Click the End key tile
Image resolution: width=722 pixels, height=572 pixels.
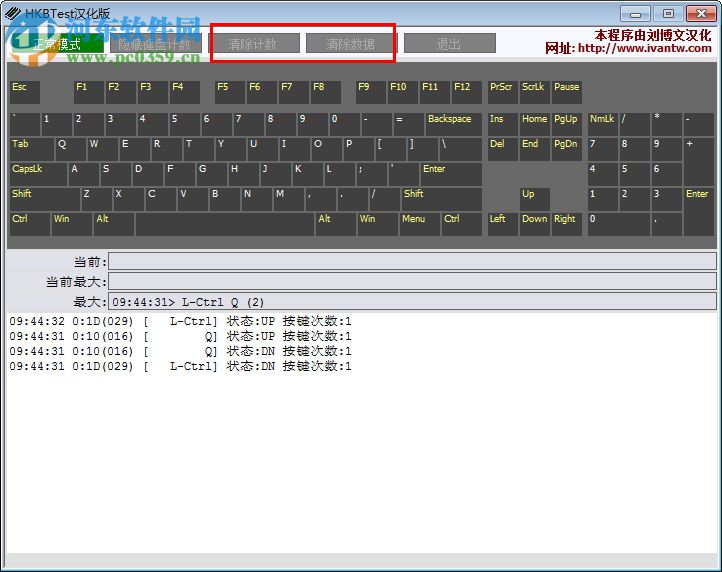[535, 149]
